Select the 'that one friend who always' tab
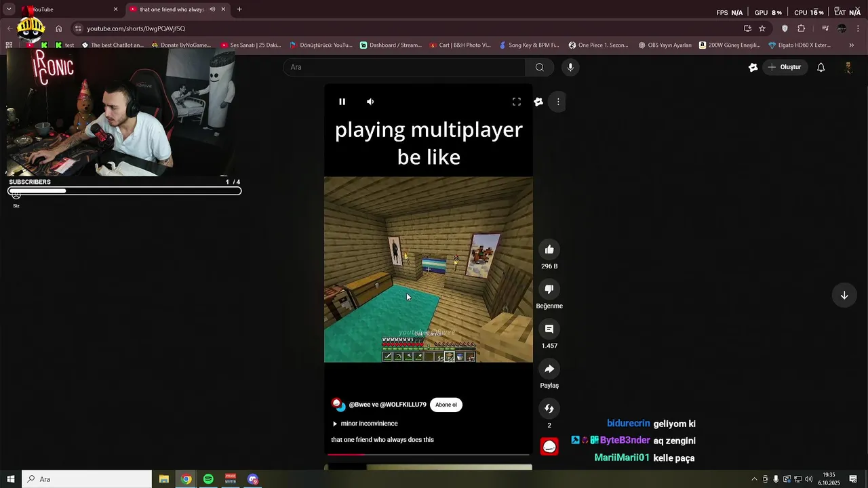This screenshot has width=868, height=488. [x=172, y=9]
